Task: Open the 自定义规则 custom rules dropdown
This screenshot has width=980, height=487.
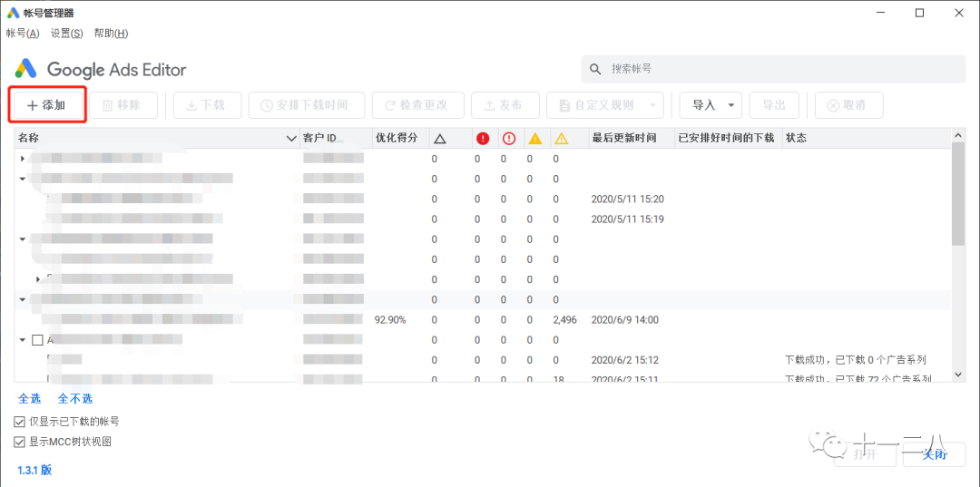Action: point(604,105)
